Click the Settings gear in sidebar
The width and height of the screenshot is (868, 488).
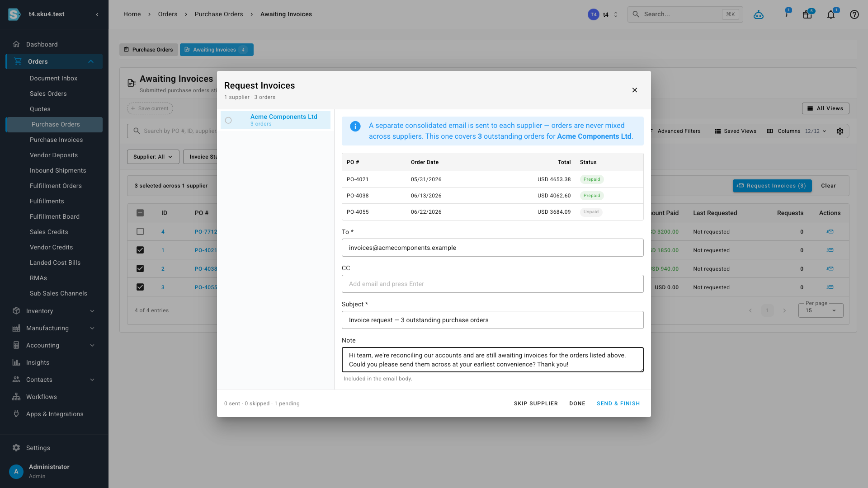(16, 448)
